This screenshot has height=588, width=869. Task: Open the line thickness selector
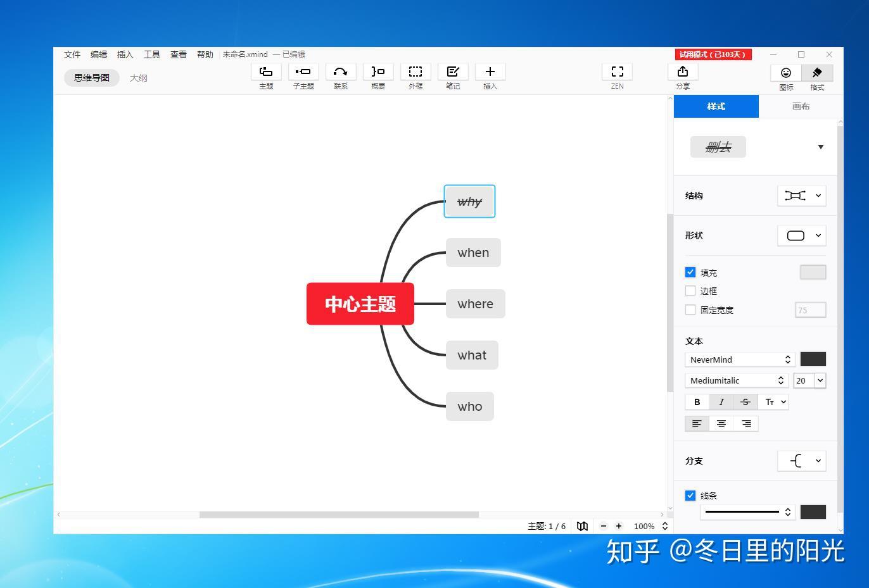tap(747, 512)
